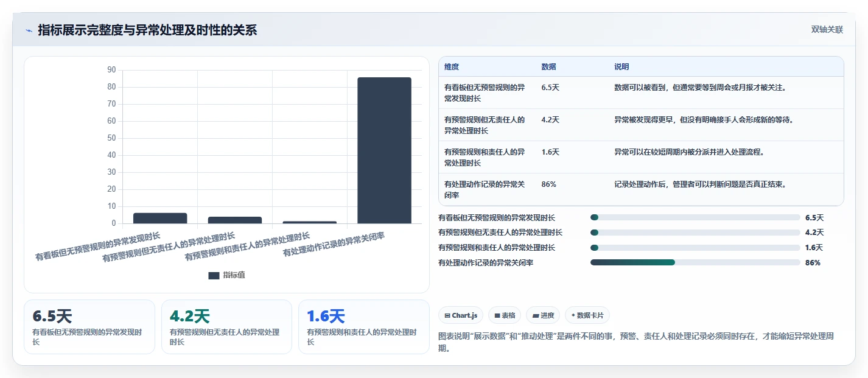The height and width of the screenshot is (378, 868).
Task: Click the icon in the Chart.js chip
Action: click(x=447, y=315)
